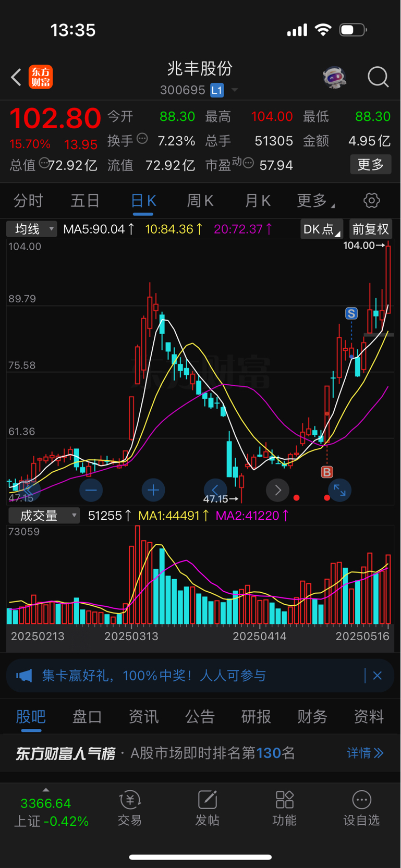Viewport: 401px width, 868px height.
Task: Toggle the 前复权 adjustment button
Action: 371,229
